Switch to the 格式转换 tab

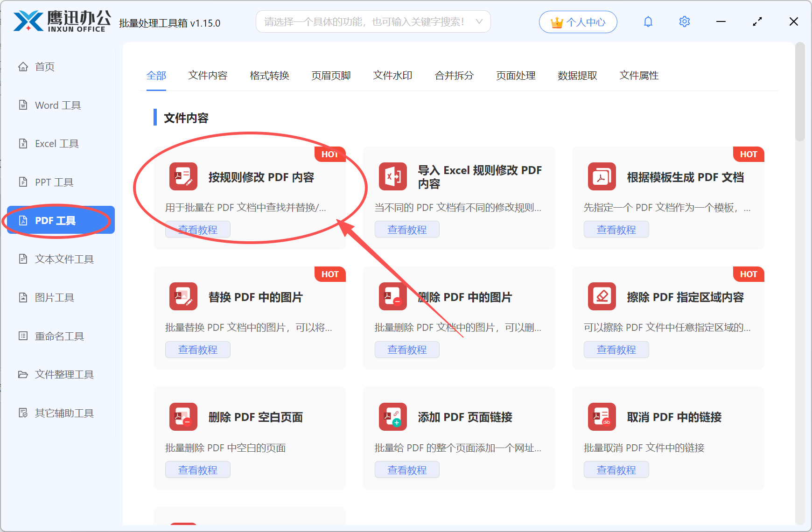(269, 76)
